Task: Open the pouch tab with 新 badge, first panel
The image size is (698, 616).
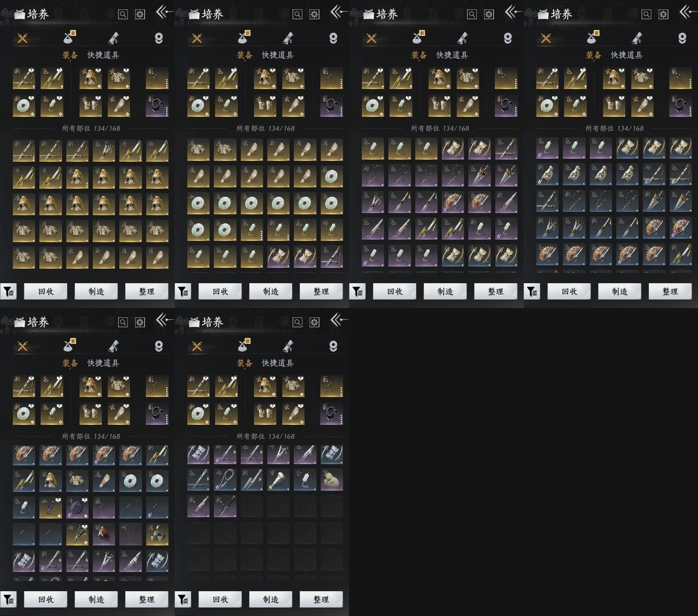Action: tap(69, 38)
